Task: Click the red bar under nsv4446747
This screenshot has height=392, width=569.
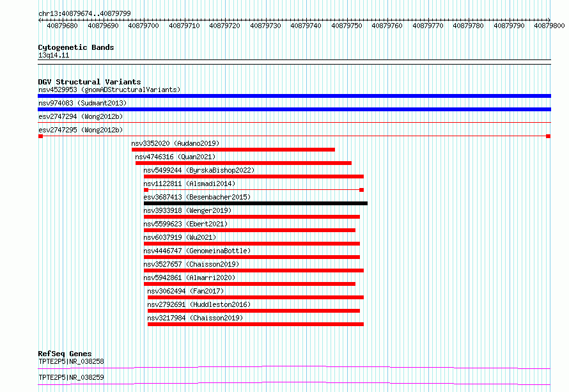Action: tap(252, 257)
